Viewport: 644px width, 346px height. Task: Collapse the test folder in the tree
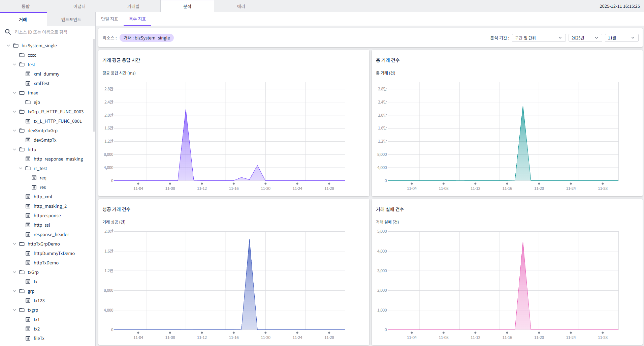pos(14,64)
